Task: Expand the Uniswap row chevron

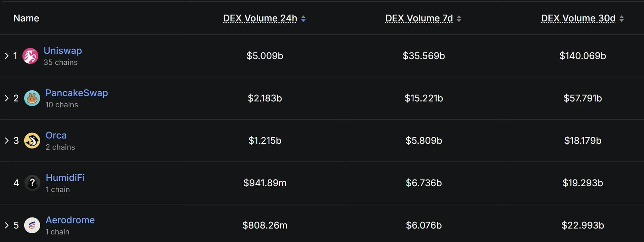Action: coord(7,56)
